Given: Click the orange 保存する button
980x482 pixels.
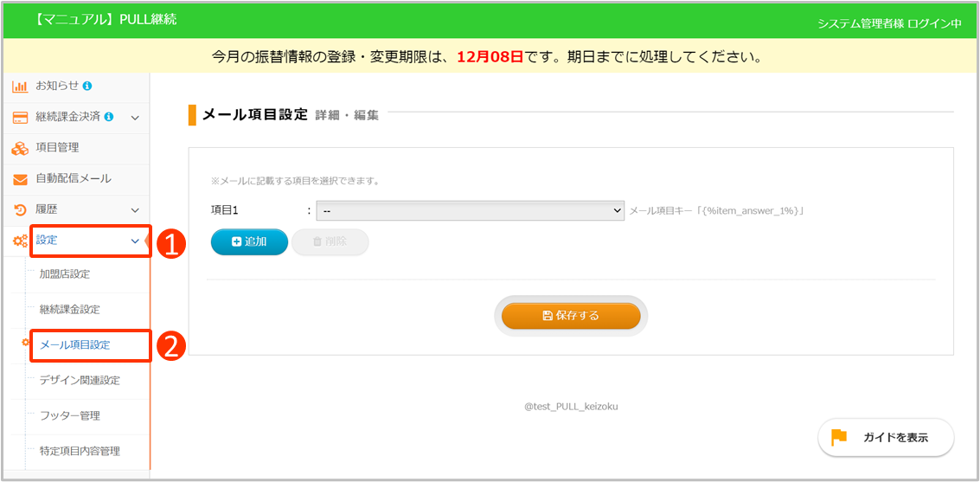Looking at the screenshot, I should (571, 316).
